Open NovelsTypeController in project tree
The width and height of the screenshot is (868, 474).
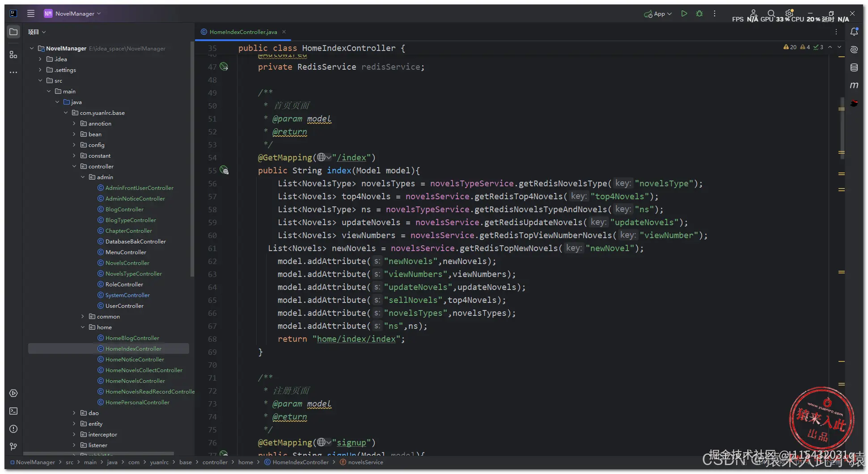click(133, 273)
